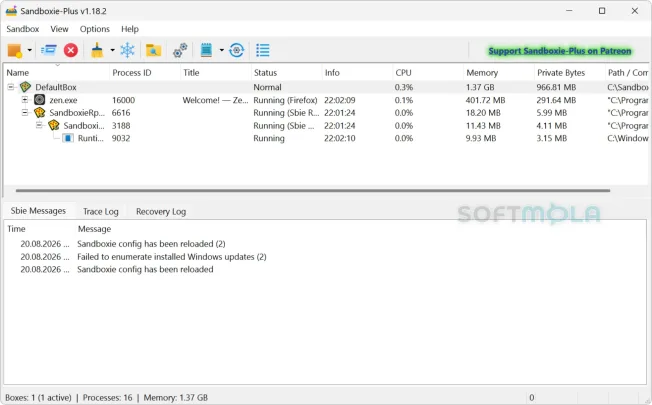Collapse the Sandboxi... process node 3188
Image resolution: width=652 pixels, height=405 pixels.
(39, 125)
